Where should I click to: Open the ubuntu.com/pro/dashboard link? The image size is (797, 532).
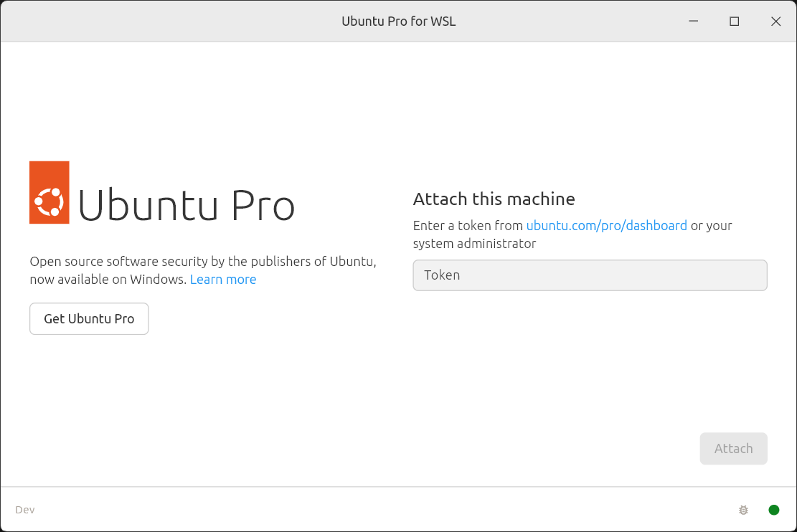[607, 225]
